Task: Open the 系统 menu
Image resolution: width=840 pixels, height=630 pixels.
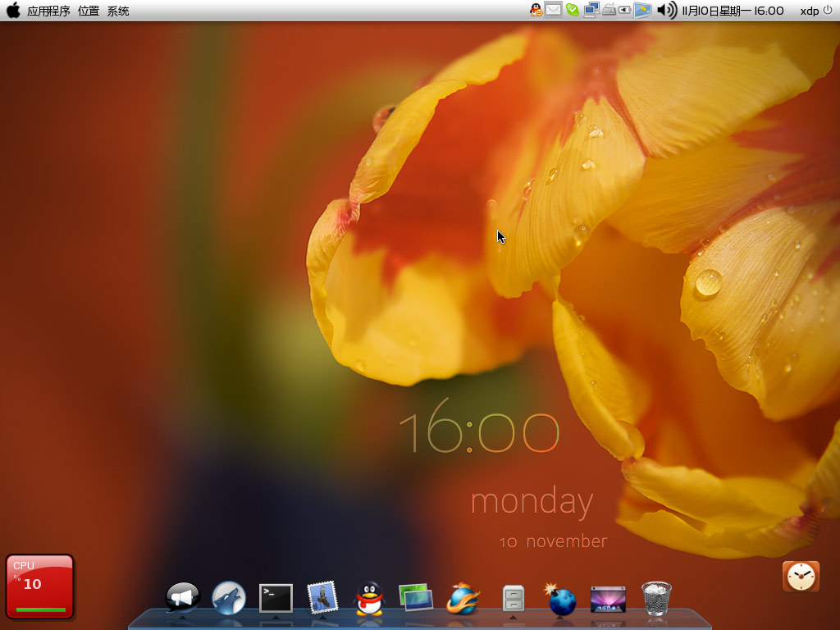Action: [118, 11]
